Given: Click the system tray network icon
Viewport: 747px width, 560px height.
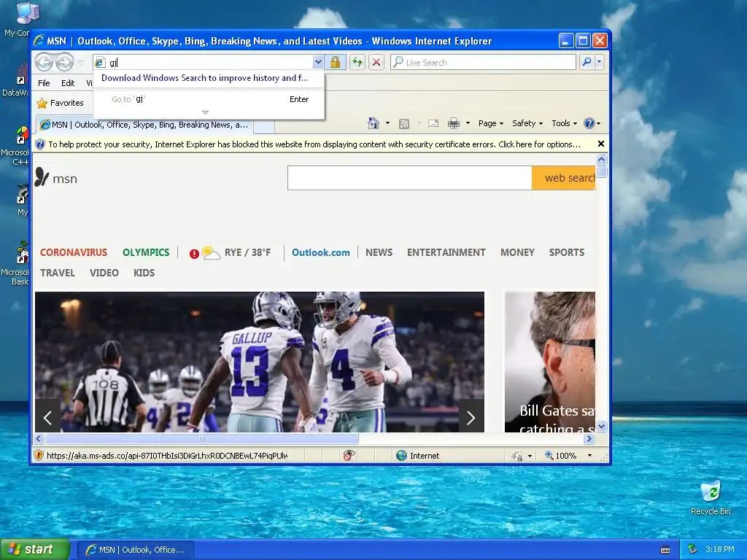Looking at the screenshot, I should coord(693,550).
